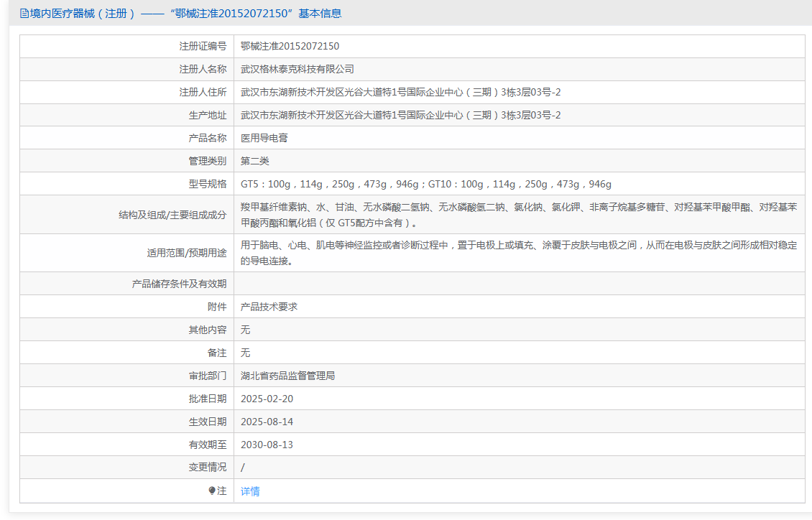Viewport: 812px width, 520px height.
Task: Click the 备注 label
Action: (217, 353)
